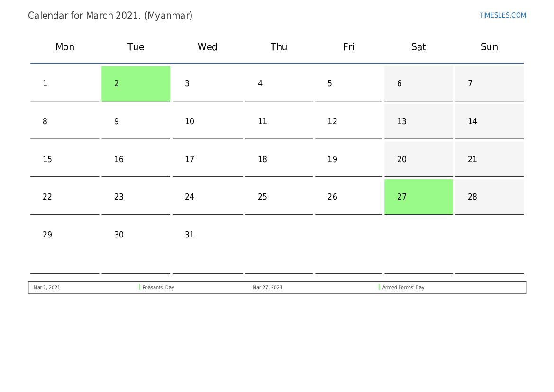Click the Armed Forces' Day legend label
This screenshot has width=554, height=392.
[403, 287]
